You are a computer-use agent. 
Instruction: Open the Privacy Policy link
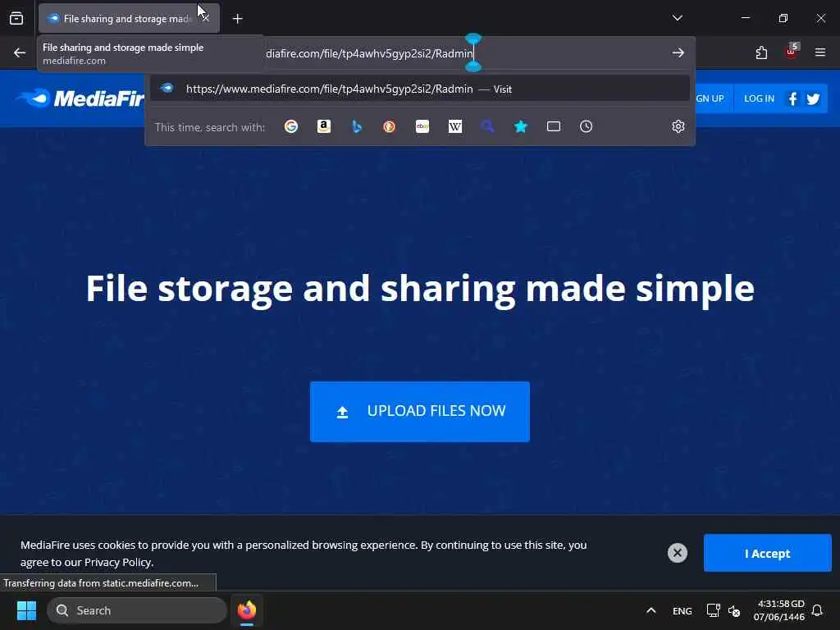(x=118, y=563)
